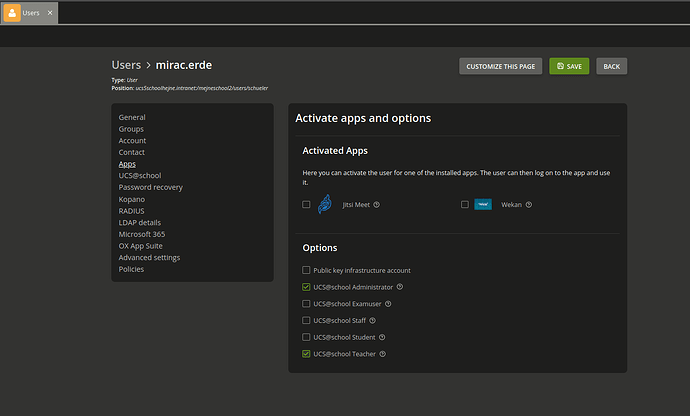Open the UCS@school section
This screenshot has height=416, width=690.
(x=140, y=176)
